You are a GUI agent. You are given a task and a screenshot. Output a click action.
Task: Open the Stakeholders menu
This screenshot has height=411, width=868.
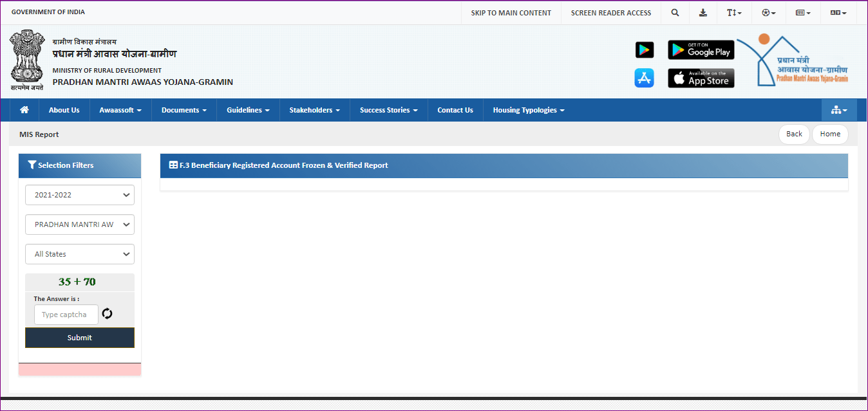(314, 110)
